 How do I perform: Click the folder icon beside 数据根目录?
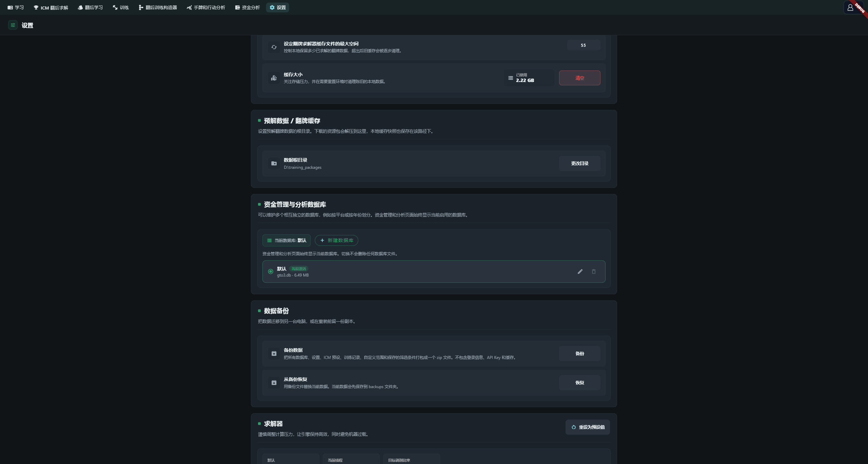coord(274,163)
